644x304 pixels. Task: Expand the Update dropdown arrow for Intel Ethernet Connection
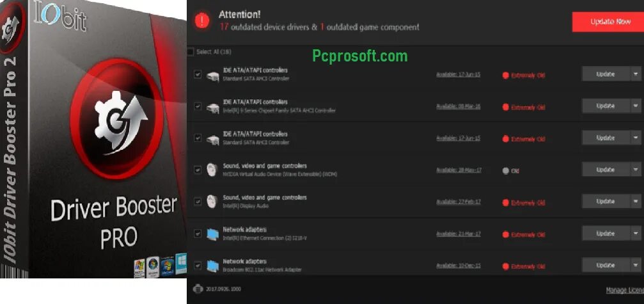tap(636, 234)
